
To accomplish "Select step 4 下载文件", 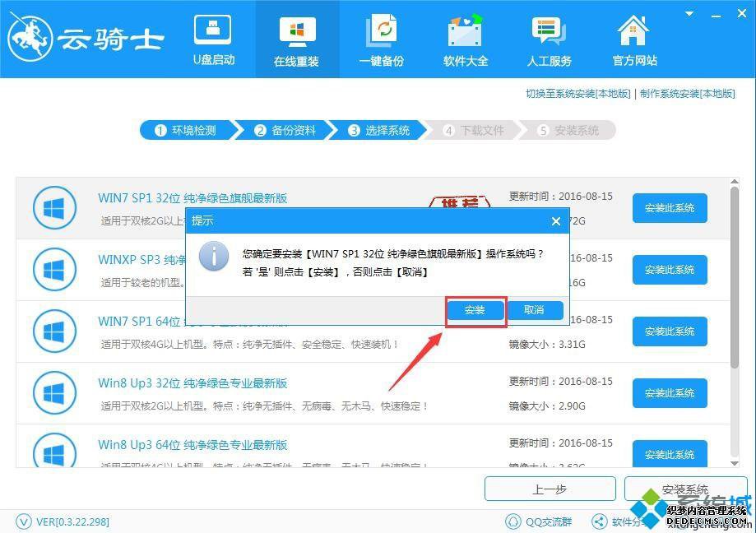I will coord(475,130).
